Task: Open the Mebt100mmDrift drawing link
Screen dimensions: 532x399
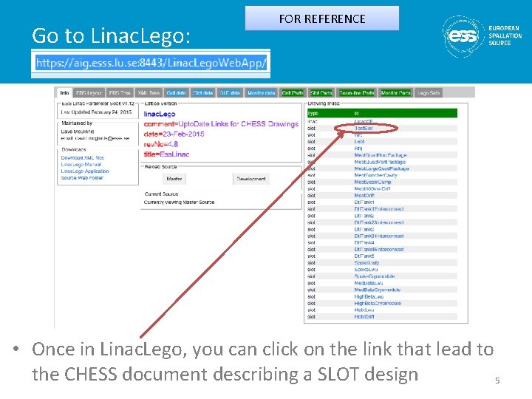Action: [372, 188]
